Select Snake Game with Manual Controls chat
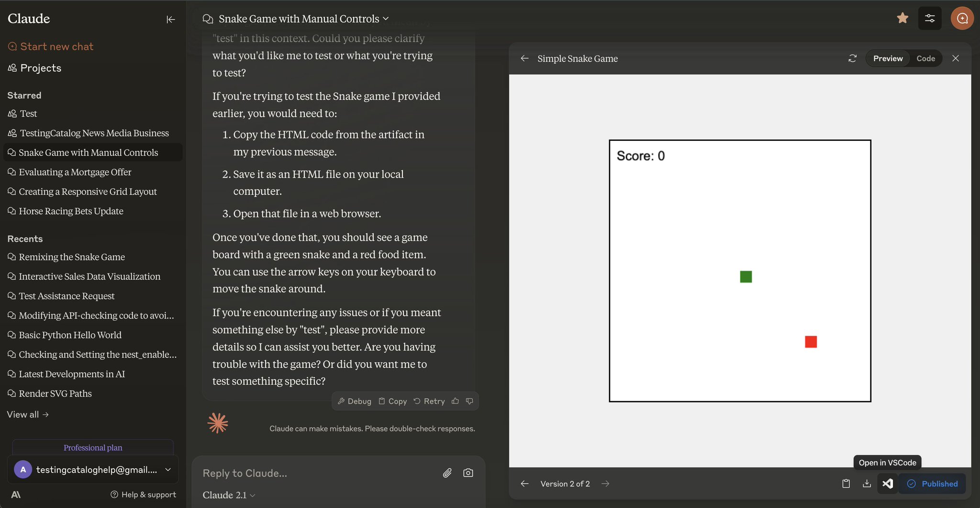The image size is (980, 508). coord(93,152)
